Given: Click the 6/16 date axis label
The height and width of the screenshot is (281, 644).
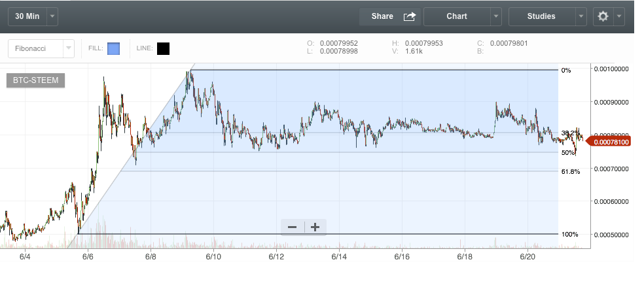Looking at the screenshot, I should (x=402, y=256).
